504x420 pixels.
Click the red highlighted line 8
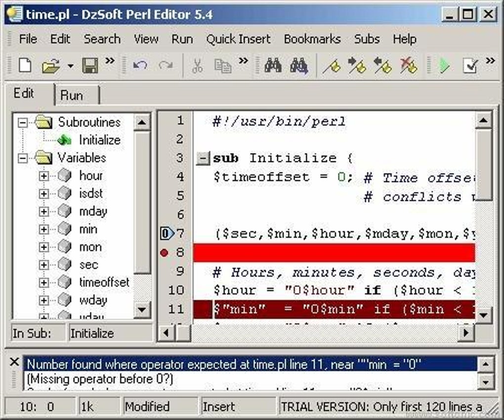(x=334, y=253)
